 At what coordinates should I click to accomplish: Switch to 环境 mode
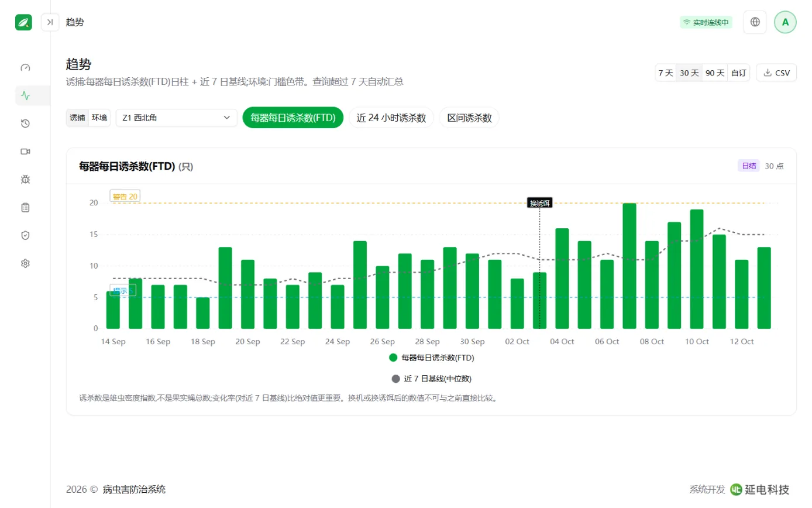point(99,118)
